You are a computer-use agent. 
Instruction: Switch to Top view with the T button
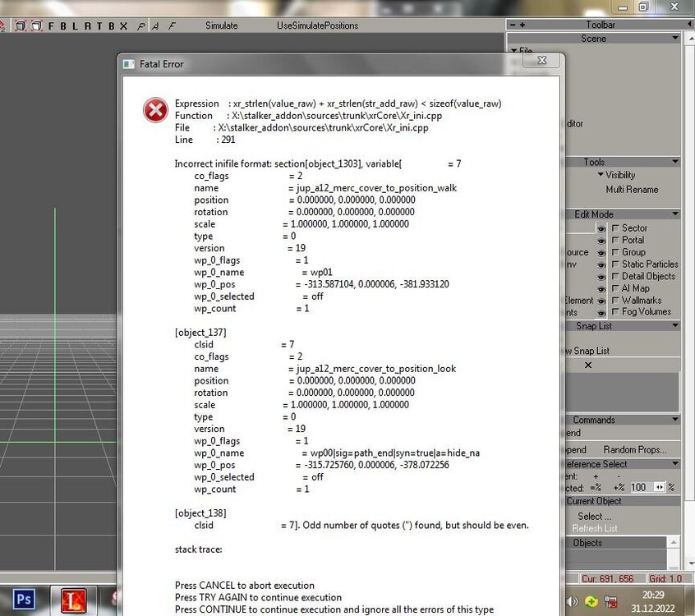click(99, 25)
